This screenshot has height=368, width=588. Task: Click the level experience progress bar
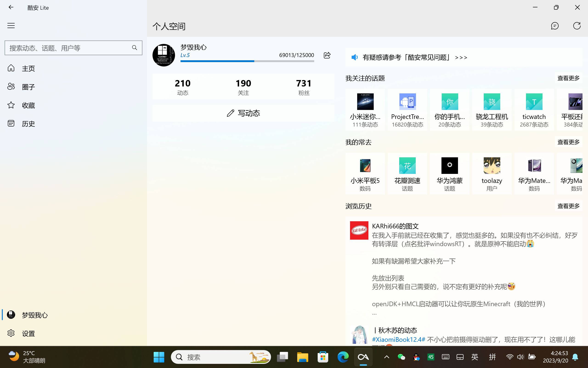coord(247,61)
